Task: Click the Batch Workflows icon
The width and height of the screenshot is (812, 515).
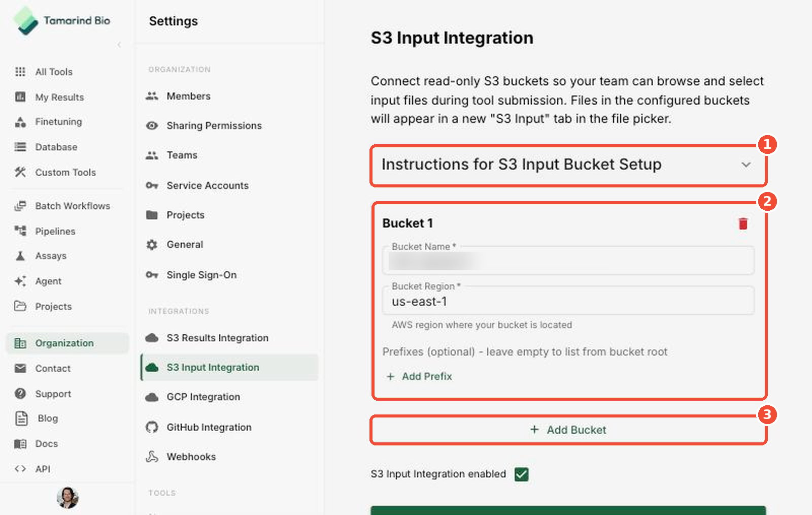Action: point(20,206)
